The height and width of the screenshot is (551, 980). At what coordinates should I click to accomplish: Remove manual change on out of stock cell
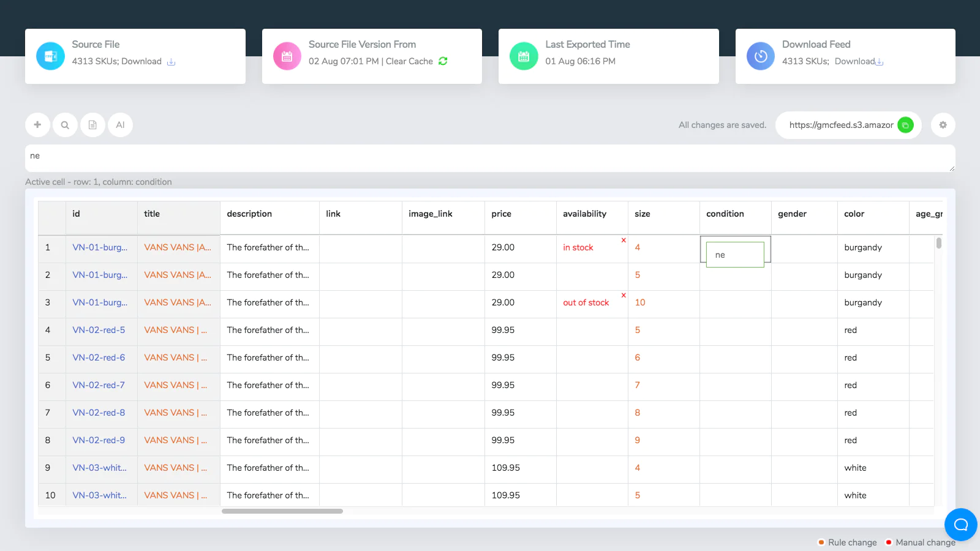pos(624,295)
